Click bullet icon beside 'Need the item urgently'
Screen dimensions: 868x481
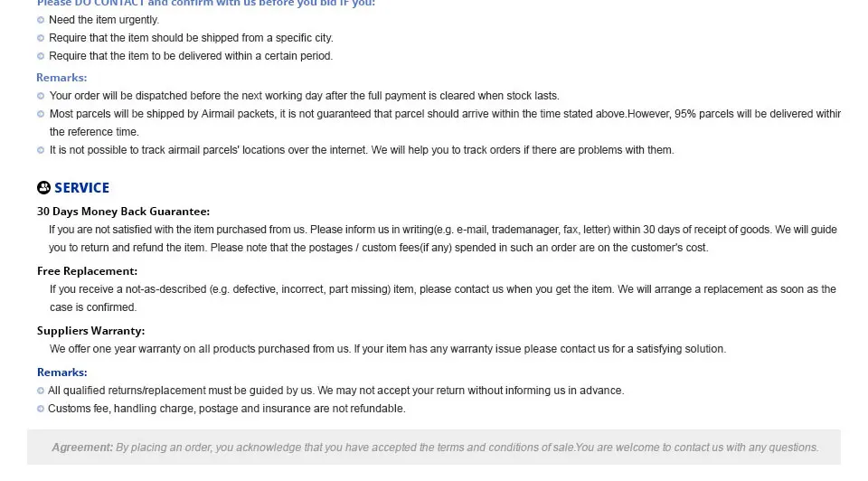pos(41,20)
